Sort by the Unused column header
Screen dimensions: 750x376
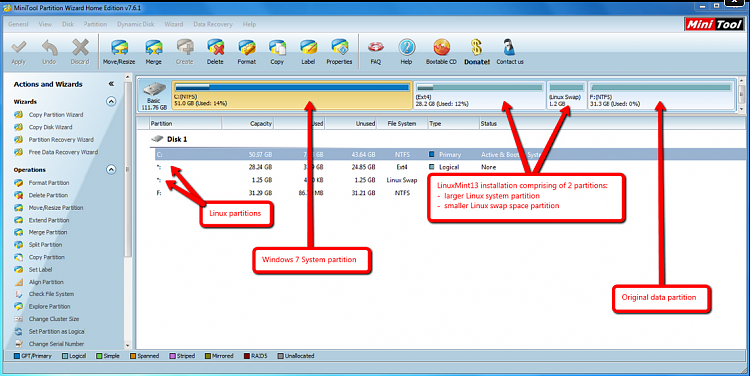tap(351, 123)
